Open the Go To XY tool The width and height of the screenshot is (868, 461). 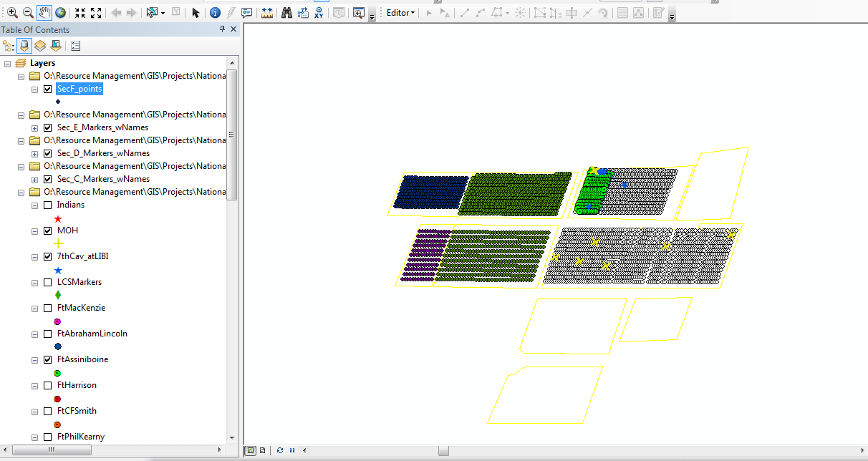tap(319, 11)
